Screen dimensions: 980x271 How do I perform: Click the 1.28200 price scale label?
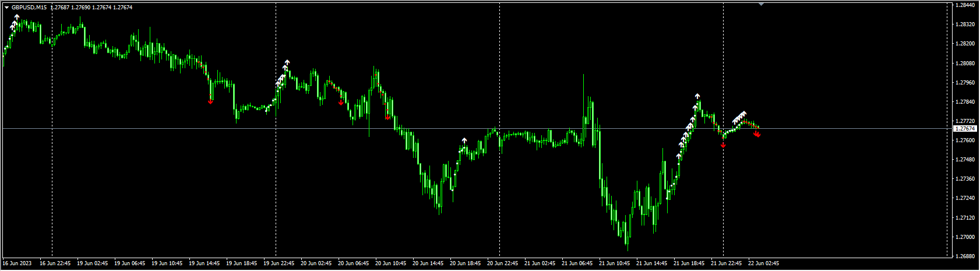click(x=966, y=44)
